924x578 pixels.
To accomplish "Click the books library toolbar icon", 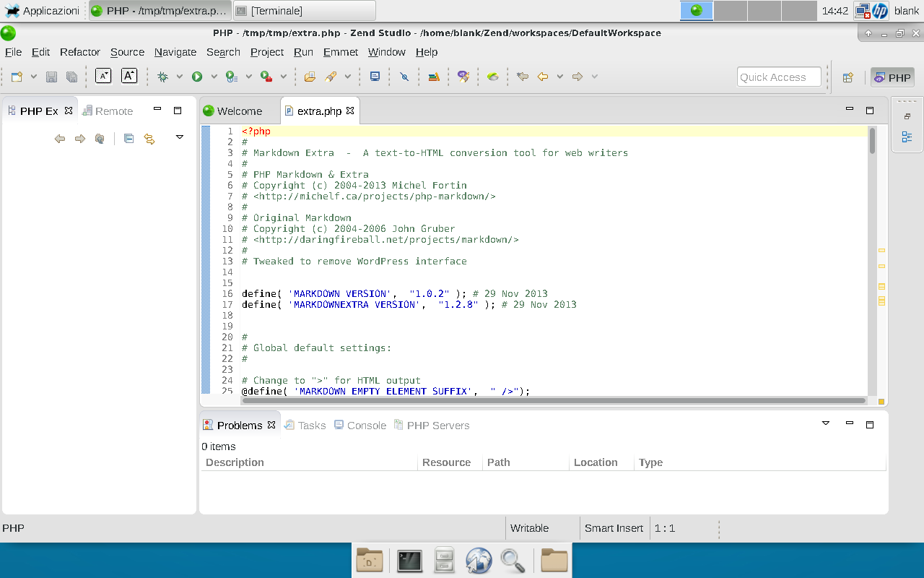I will (x=434, y=77).
